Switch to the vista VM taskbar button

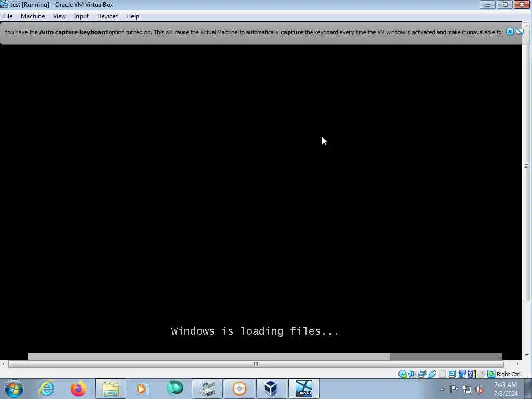[303, 389]
